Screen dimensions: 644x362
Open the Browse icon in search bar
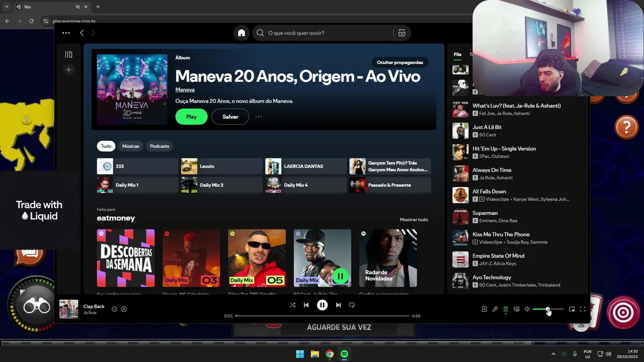click(401, 33)
